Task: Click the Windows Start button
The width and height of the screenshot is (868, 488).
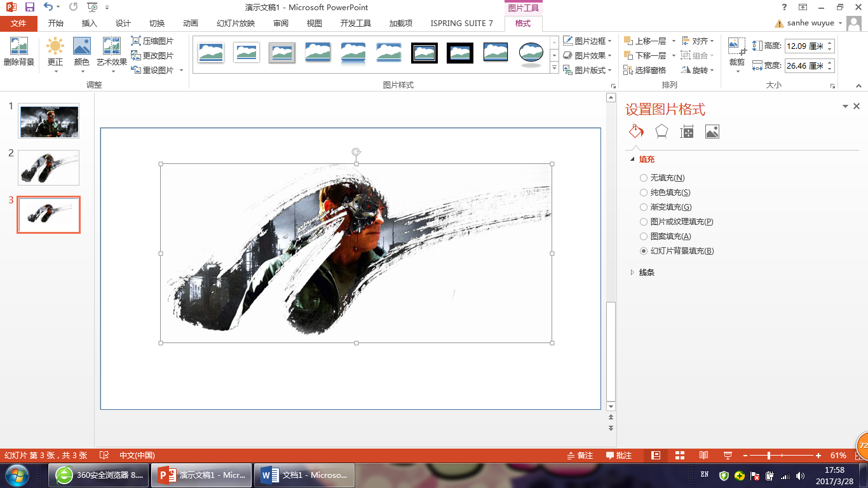Action: (17, 475)
